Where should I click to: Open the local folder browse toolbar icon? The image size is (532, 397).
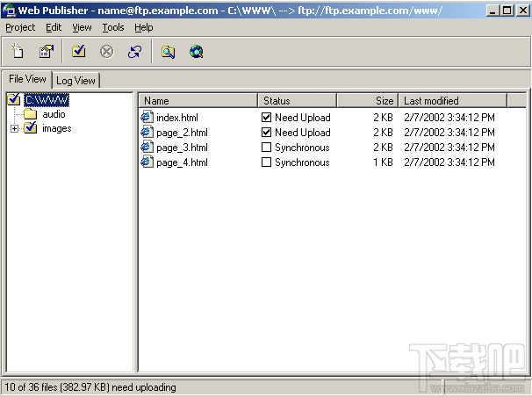point(168,52)
